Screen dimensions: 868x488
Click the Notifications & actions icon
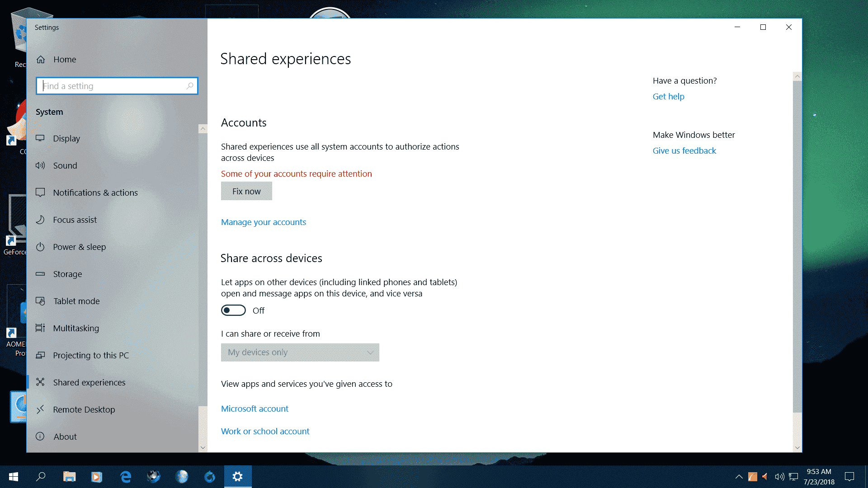40,192
